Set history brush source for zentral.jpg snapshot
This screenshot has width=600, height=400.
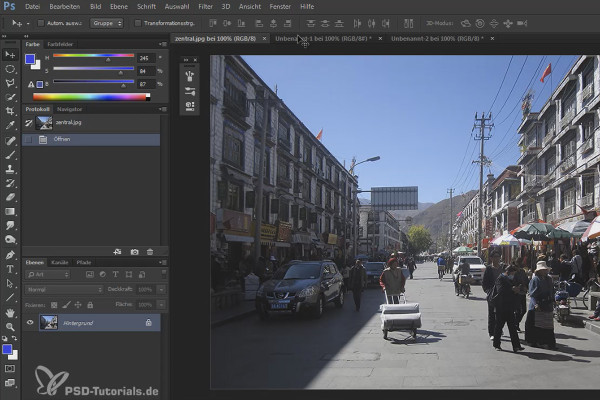pos(29,123)
